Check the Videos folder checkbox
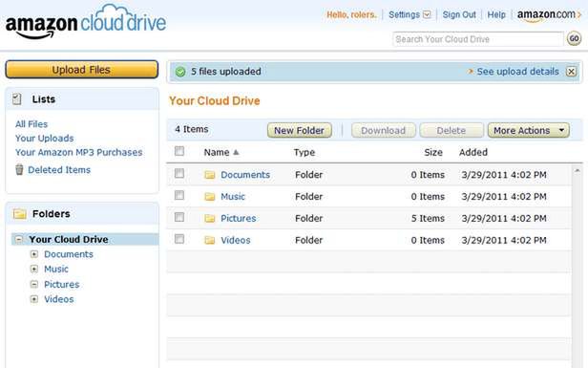Viewport: 588px width, 368px height. point(179,238)
